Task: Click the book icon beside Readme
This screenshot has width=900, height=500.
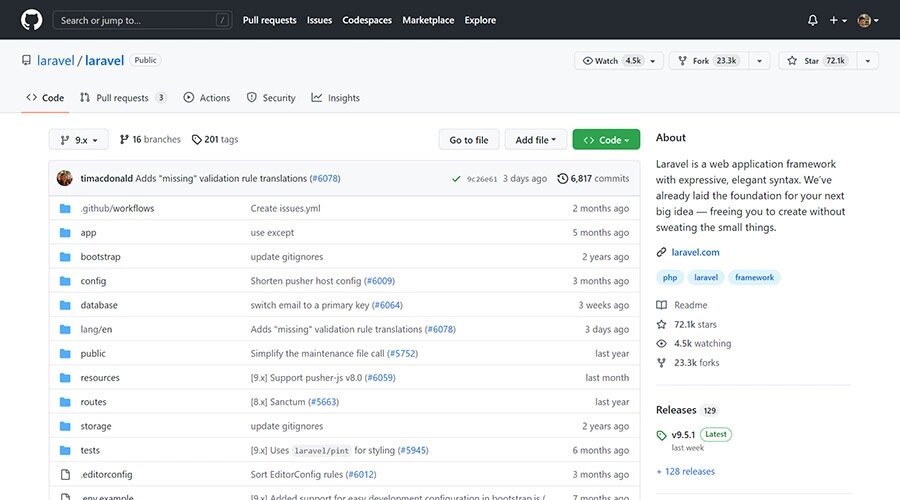Action: pyautogui.click(x=661, y=305)
